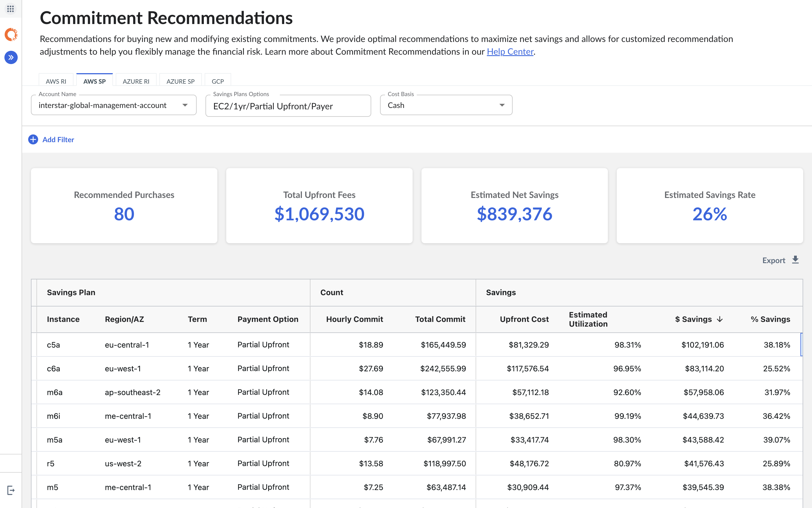Viewport: 812px width, 508px height.
Task: Click the $102,191.06 savings cell
Action: coord(702,345)
